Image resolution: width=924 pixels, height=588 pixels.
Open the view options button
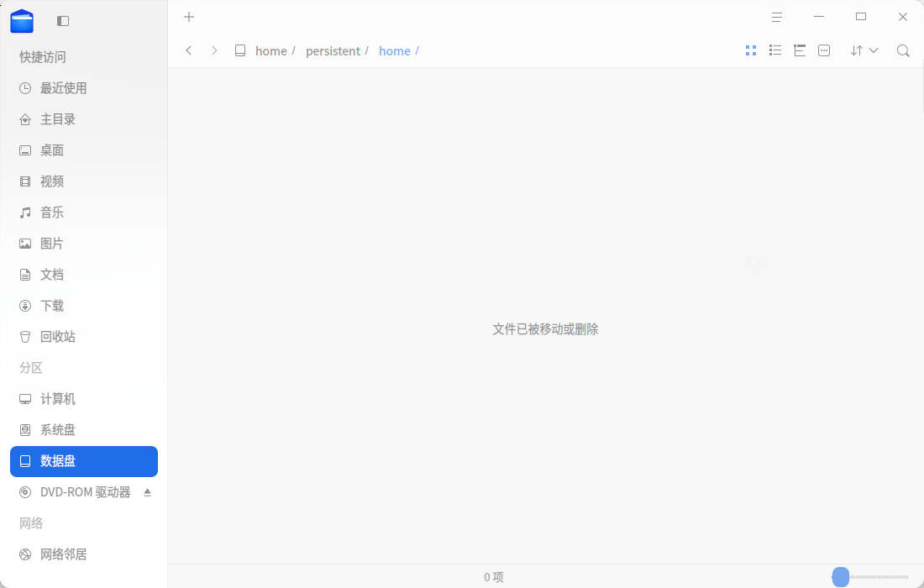point(824,50)
